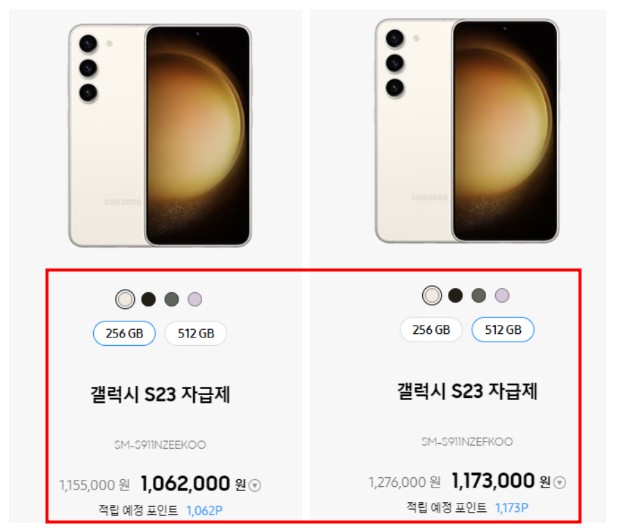
Task: Select black color on right Galaxy S23
Action: pyautogui.click(x=455, y=296)
